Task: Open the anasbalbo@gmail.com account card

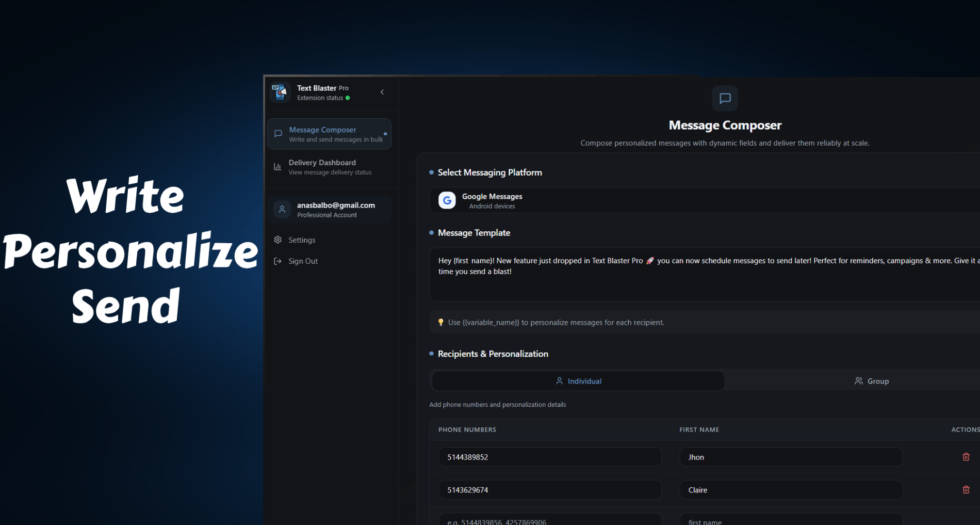Action: [x=329, y=210]
